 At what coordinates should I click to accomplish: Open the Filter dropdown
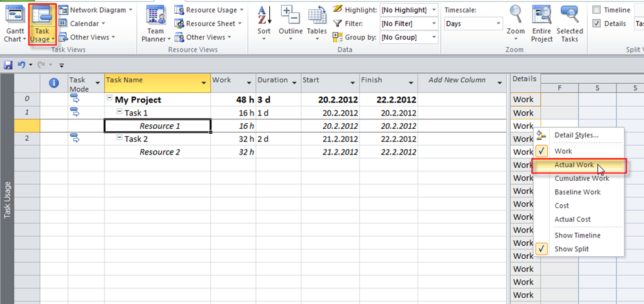[409, 24]
